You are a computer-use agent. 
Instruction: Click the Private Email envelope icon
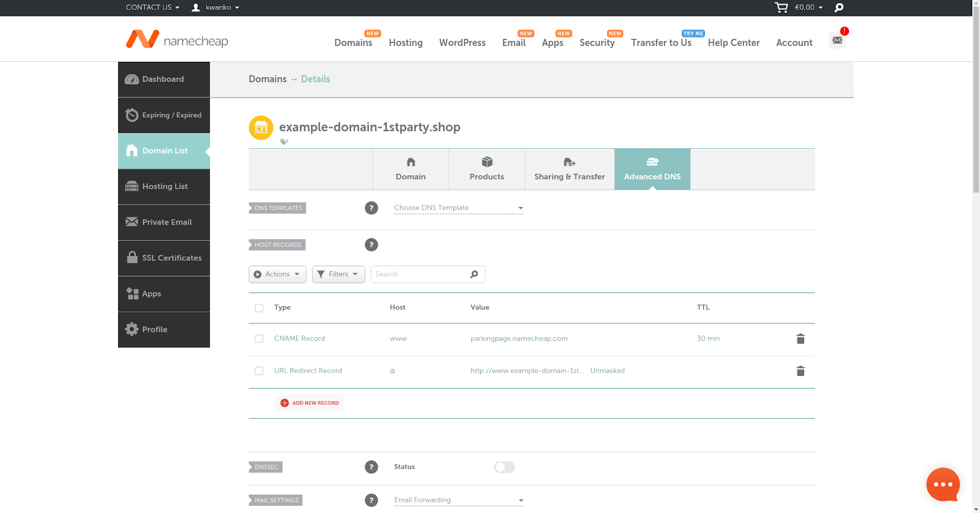tap(132, 222)
